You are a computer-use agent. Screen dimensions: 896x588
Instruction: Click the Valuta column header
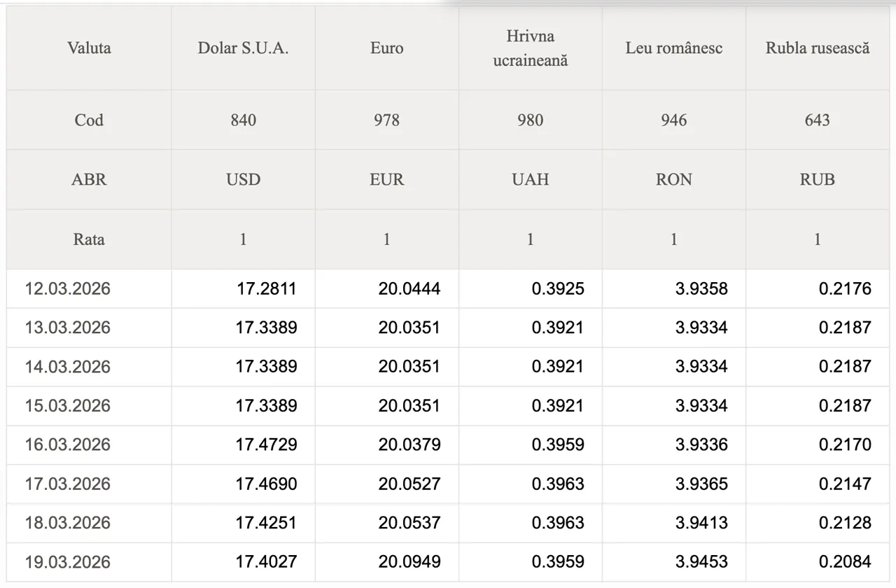[89, 48]
